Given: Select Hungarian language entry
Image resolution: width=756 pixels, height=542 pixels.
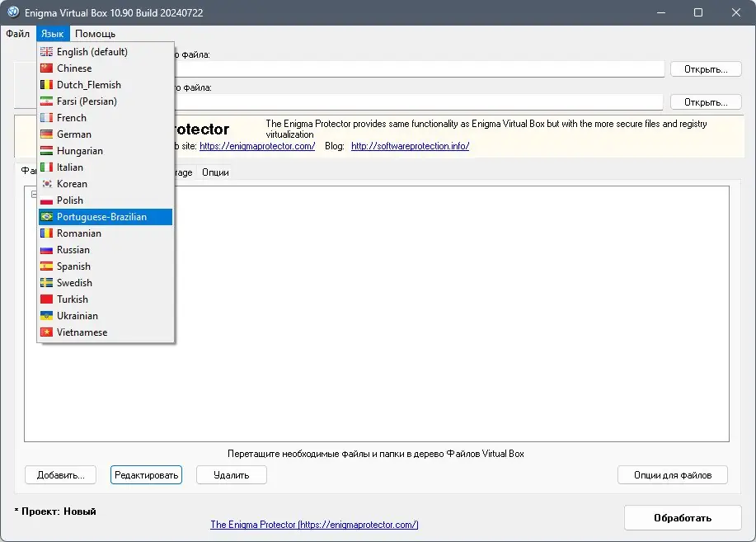Looking at the screenshot, I should (x=105, y=151).
